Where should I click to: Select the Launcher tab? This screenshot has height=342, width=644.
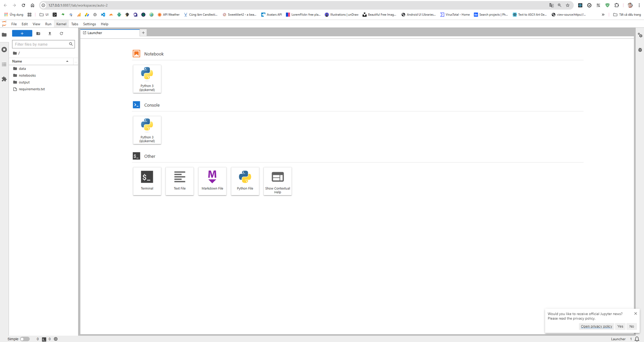[x=110, y=33]
